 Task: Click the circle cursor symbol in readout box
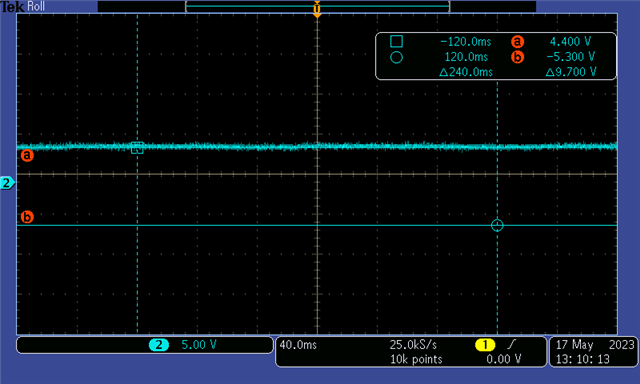pyautogui.click(x=396, y=57)
